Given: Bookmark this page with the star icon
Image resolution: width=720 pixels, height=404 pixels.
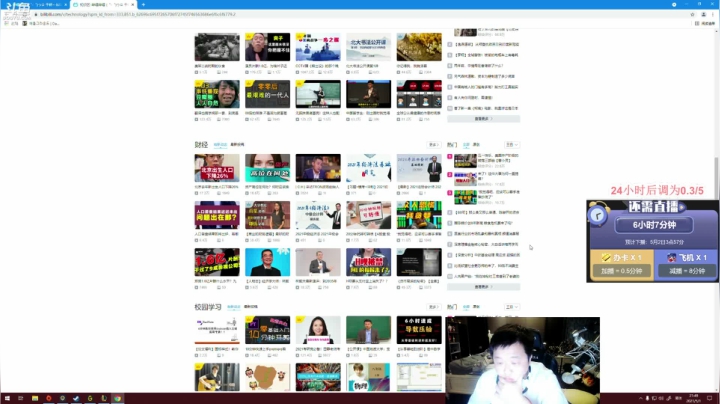Looking at the screenshot, I should click(x=692, y=14).
